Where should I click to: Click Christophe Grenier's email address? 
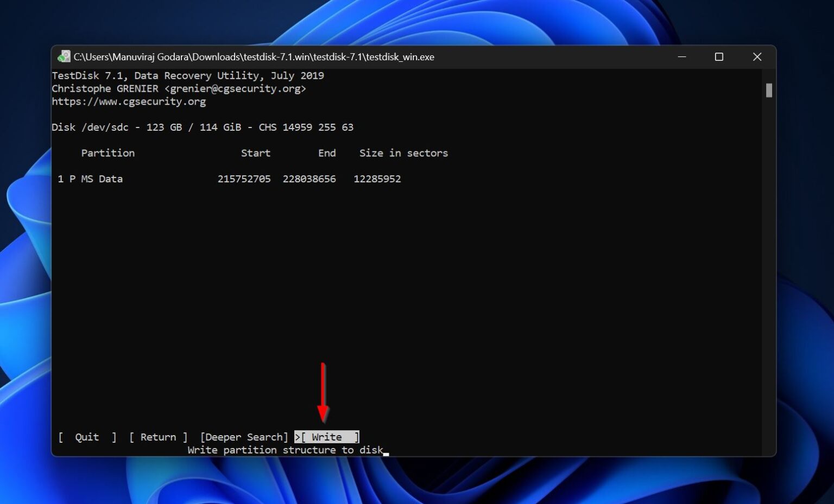coord(236,88)
